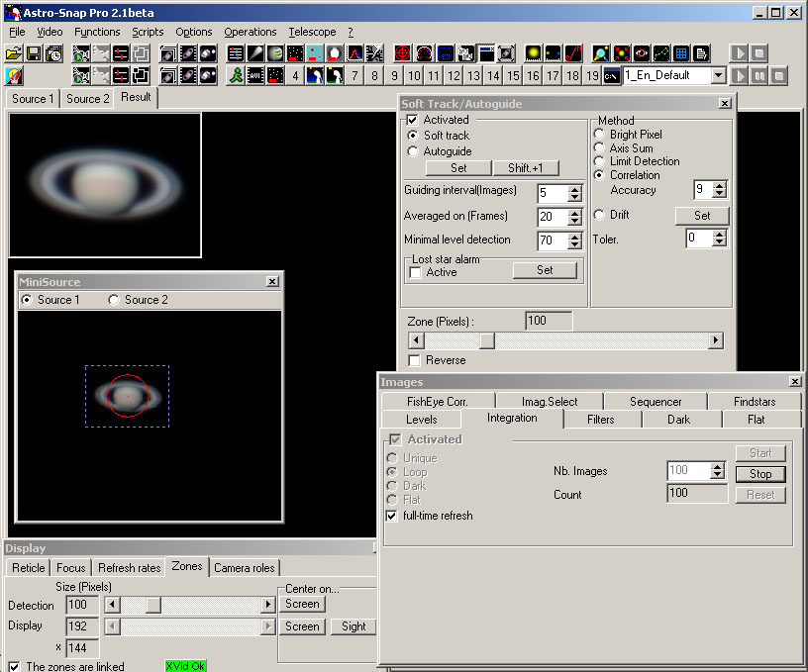The height and width of the screenshot is (672, 808).
Task: Click the scheduled save folder-clock icon
Action: click(53, 53)
